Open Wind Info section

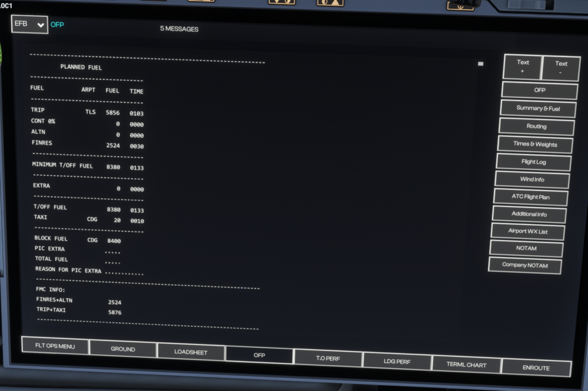coord(532,179)
